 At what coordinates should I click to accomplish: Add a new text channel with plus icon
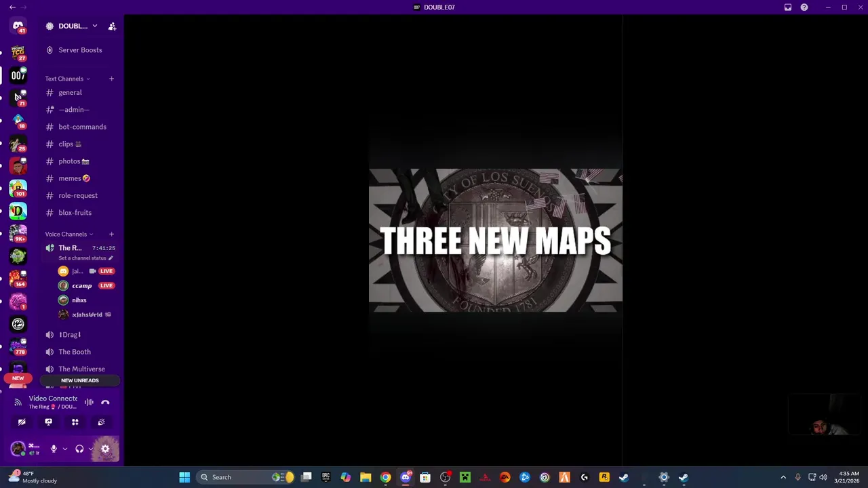point(111,79)
